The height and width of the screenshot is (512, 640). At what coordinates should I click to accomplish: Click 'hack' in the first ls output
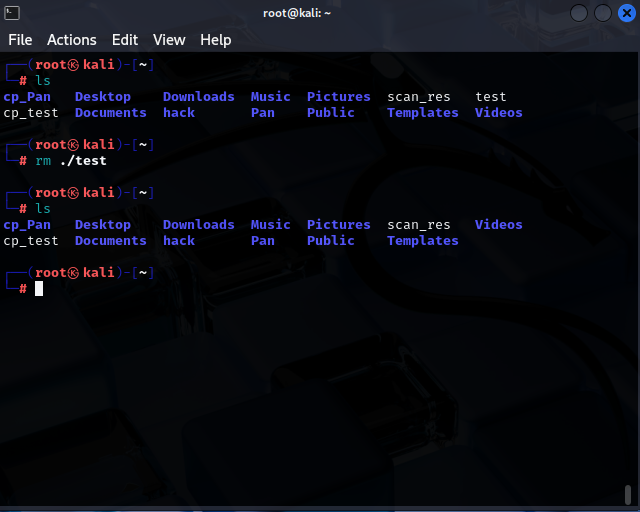pyautogui.click(x=179, y=113)
